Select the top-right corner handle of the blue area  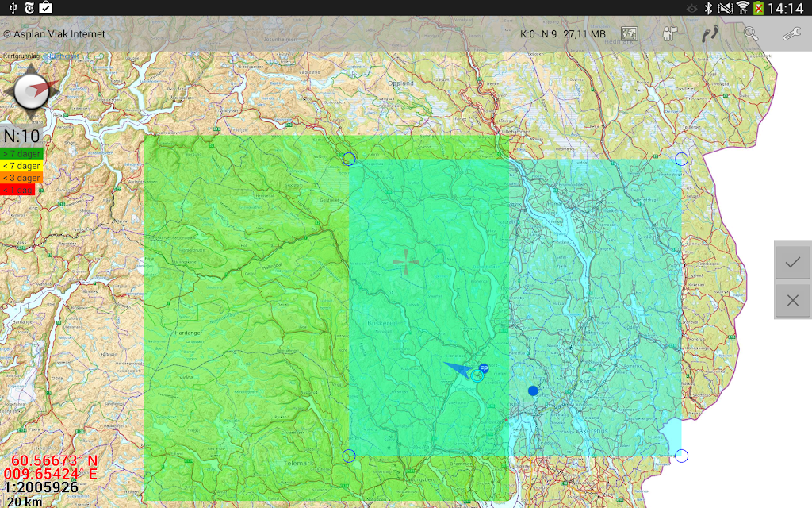[x=681, y=159]
